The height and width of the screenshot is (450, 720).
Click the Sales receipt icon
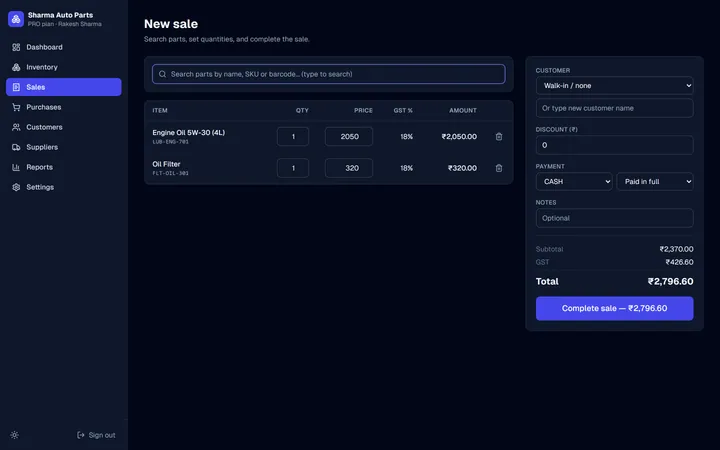click(x=16, y=87)
